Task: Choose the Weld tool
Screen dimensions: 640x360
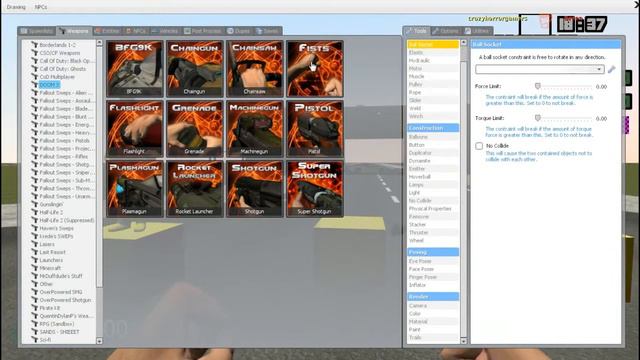Action: pos(433,108)
